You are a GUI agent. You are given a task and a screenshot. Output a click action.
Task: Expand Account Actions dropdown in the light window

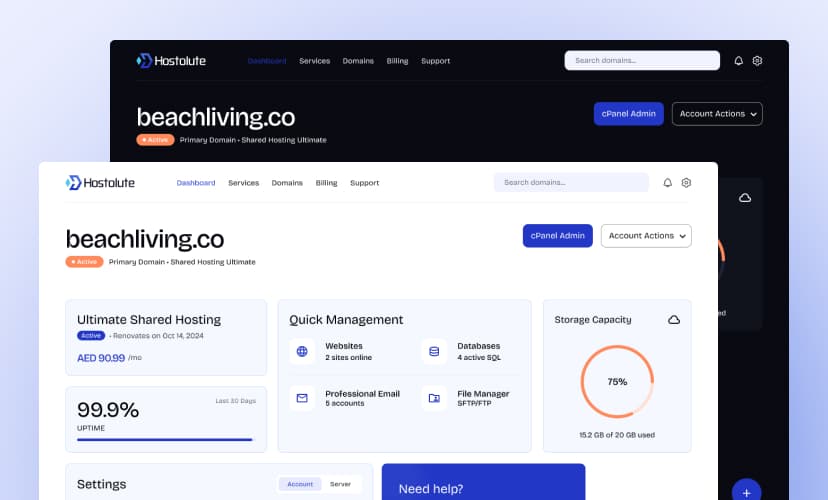[646, 235]
